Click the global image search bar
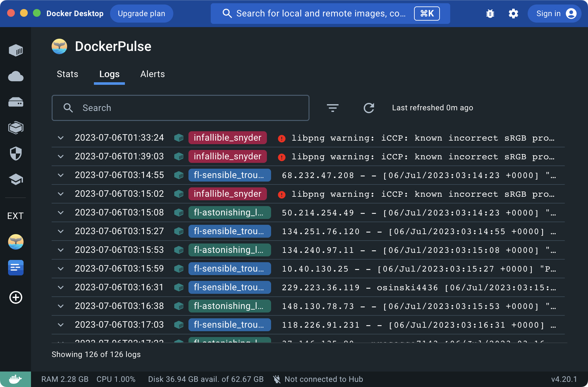The height and width of the screenshot is (387, 588). click(330, 14)
